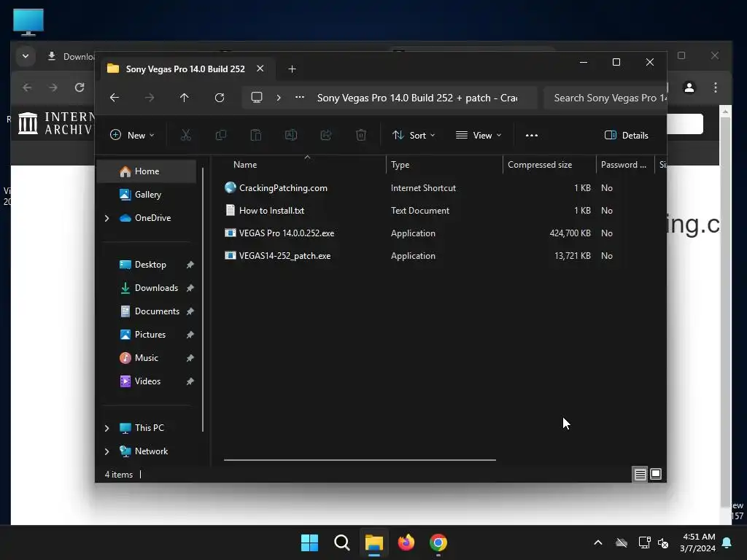Open Chrome three-dot menu
Image resolution: width=747 pixels, height=560 pixels.
point(716,87)
